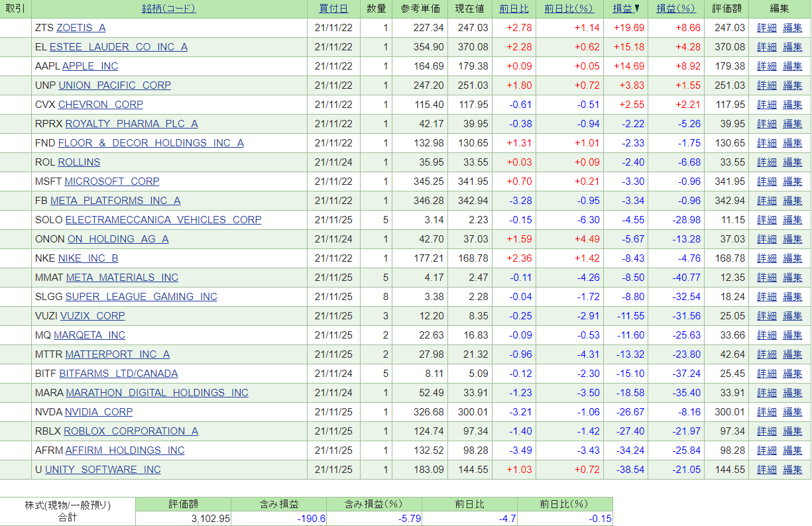Select total 前日比(%) value -0.15
Viewport: 812px width, 526px height.
pos(600,519)
